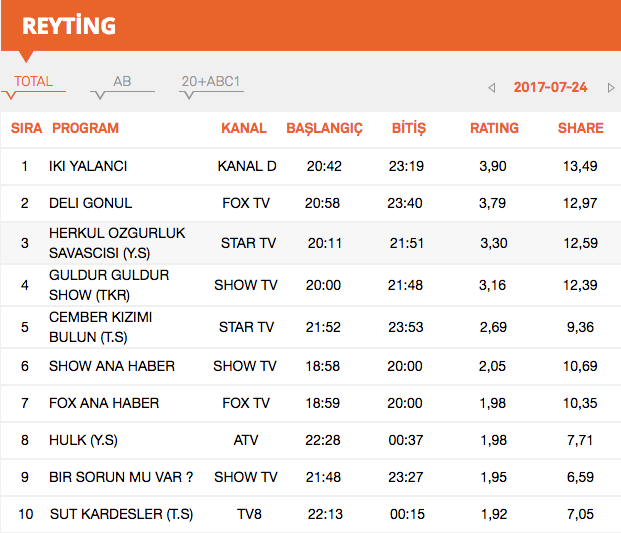Open GULDUR GULDUR SHOW entry
621x533 pixels.
[109, 285]
